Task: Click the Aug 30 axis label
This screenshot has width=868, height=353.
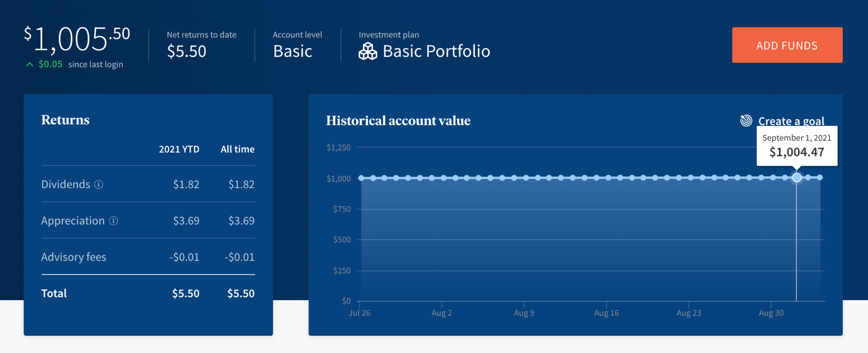Action: point(771,313)
